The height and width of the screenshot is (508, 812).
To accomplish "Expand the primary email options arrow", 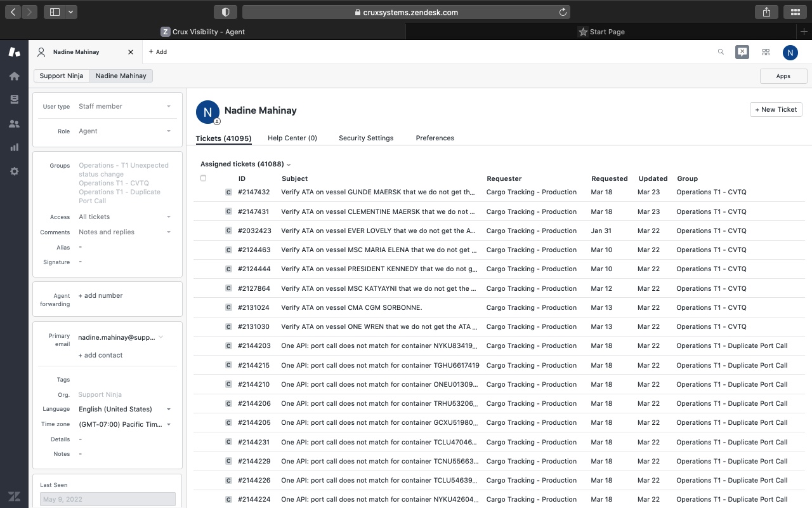I will tap(161, 337).
